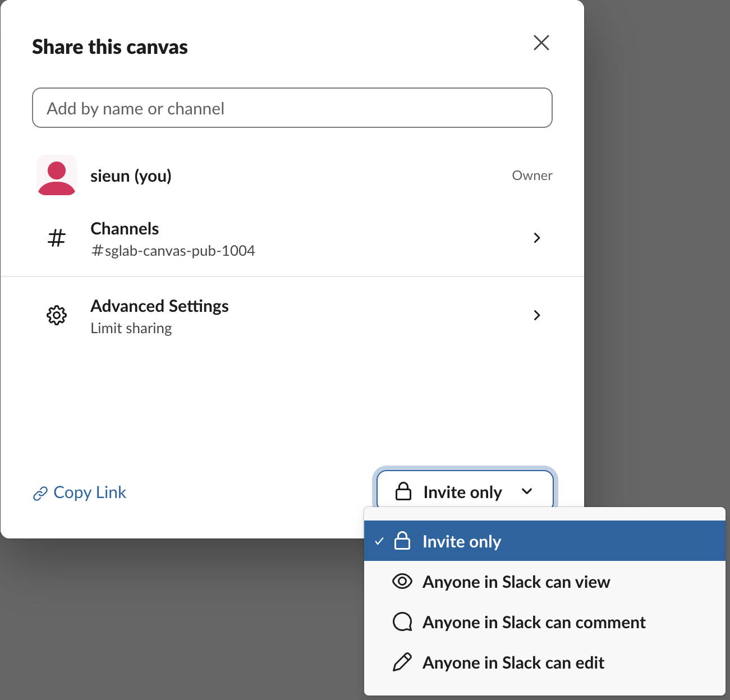
Task: Click the hash icon beside Channels
Action: (57, 238)
